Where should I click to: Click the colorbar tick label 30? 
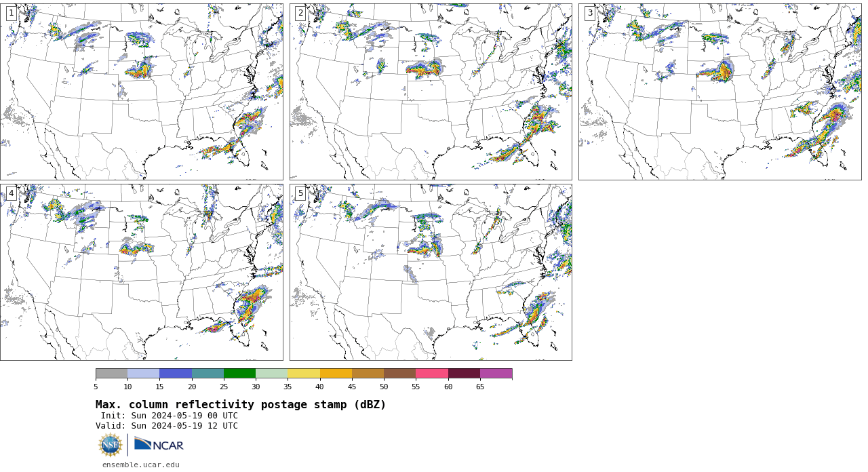(x=256, y=387)
